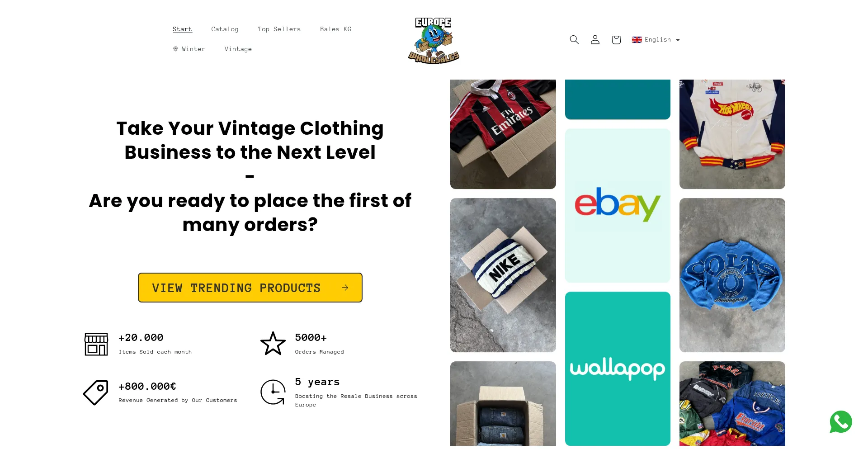
Task: Open the account login icon
Action: point(595,40)
